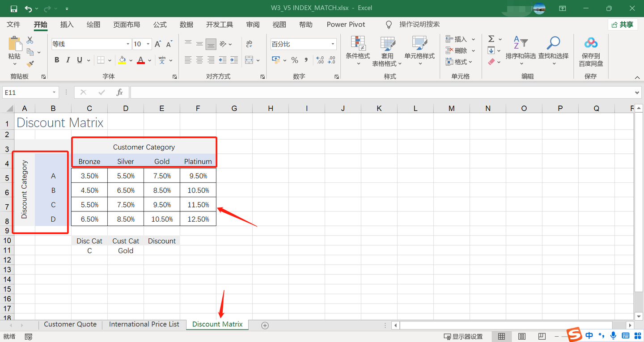The height and width of the screenshot is (342, 644).
Task: Click the decrease indent icon
Action: pos(223,60)
